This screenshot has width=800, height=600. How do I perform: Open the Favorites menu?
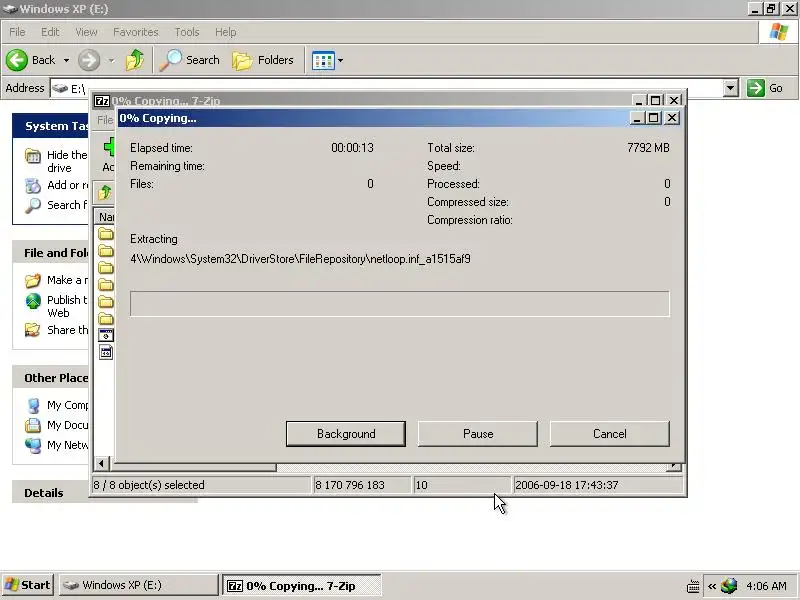click(x=136, y=32)
